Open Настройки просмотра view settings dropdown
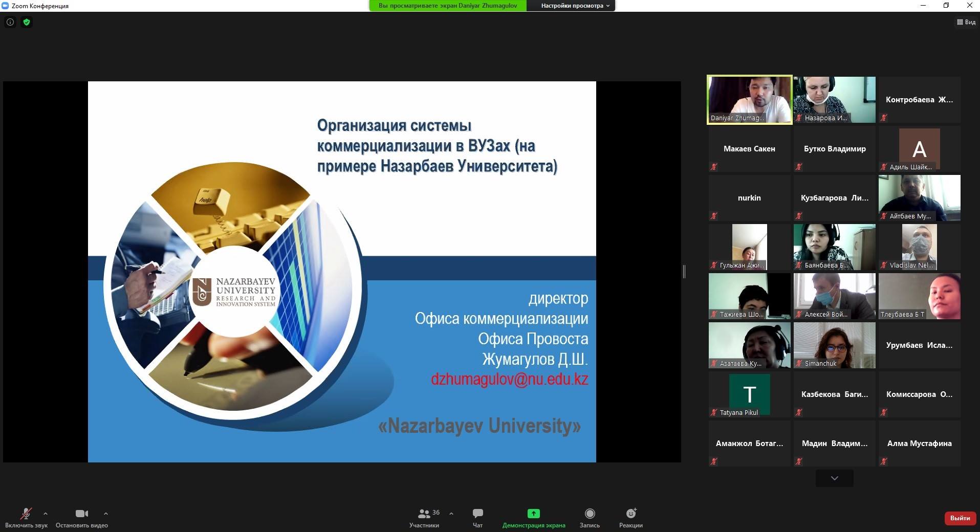Image resolution: width=980 pixels, height=532 pixels. 575,6
